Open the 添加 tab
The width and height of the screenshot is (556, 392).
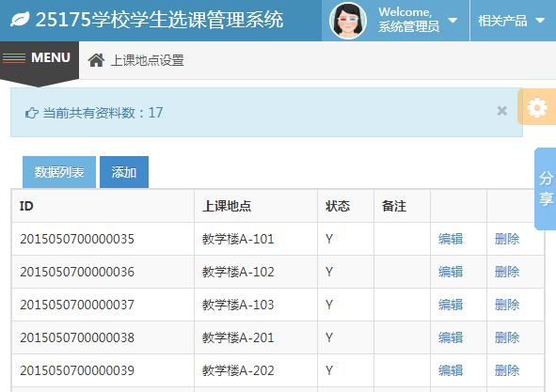coord(124,172)
